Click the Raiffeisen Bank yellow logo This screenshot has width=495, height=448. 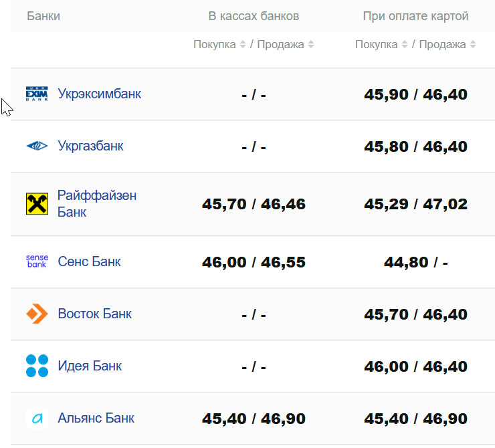[x=37, y=204]
